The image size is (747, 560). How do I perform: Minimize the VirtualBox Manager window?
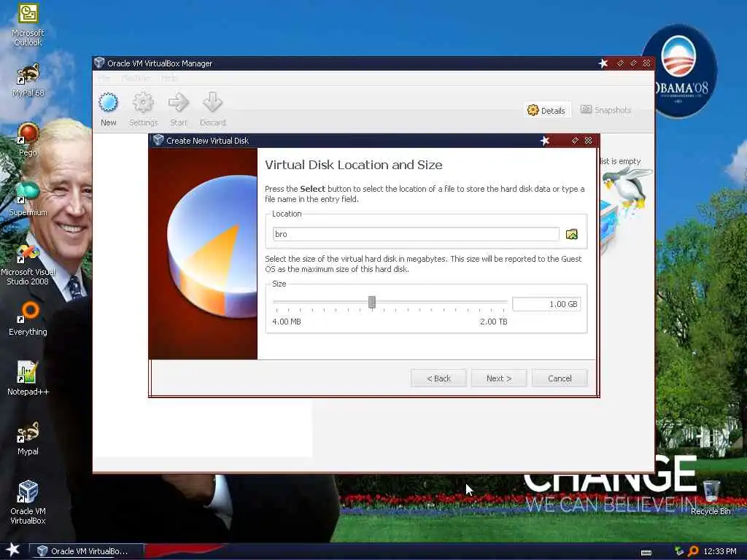pyautogui.click(x=620, y=63)
